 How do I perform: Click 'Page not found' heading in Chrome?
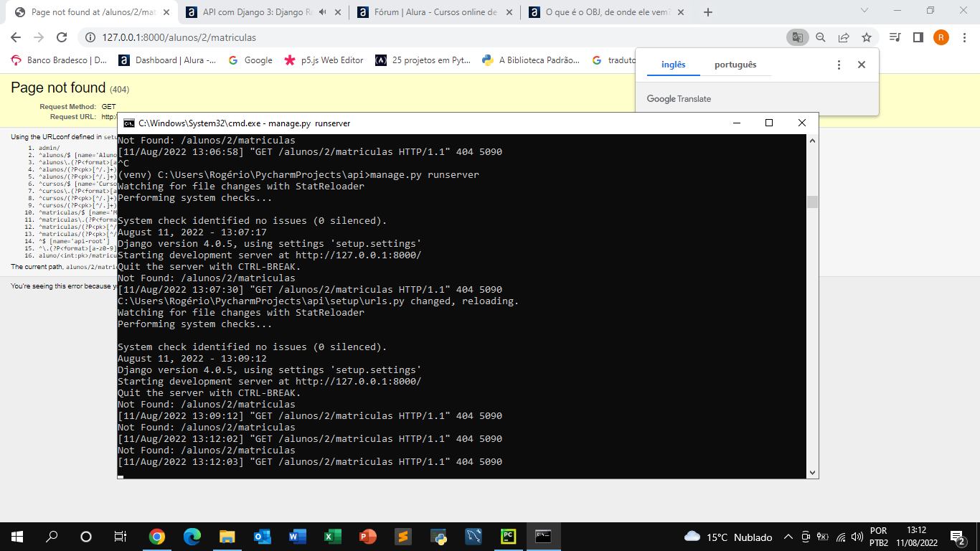click(x=58, y=88)
